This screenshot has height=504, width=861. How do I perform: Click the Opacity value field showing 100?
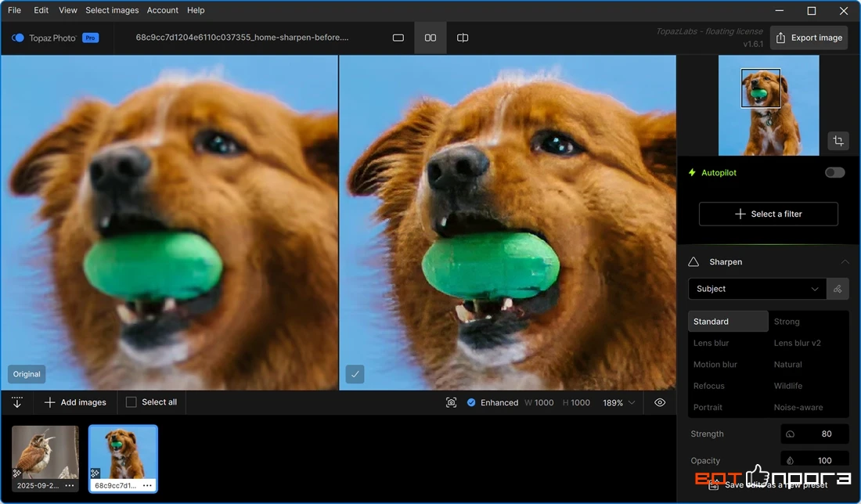[815, 460]
